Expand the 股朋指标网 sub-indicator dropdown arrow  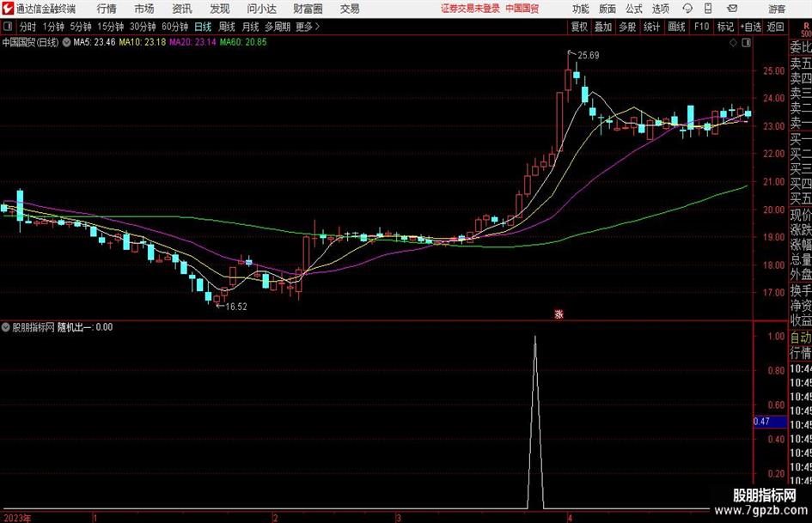6,327
